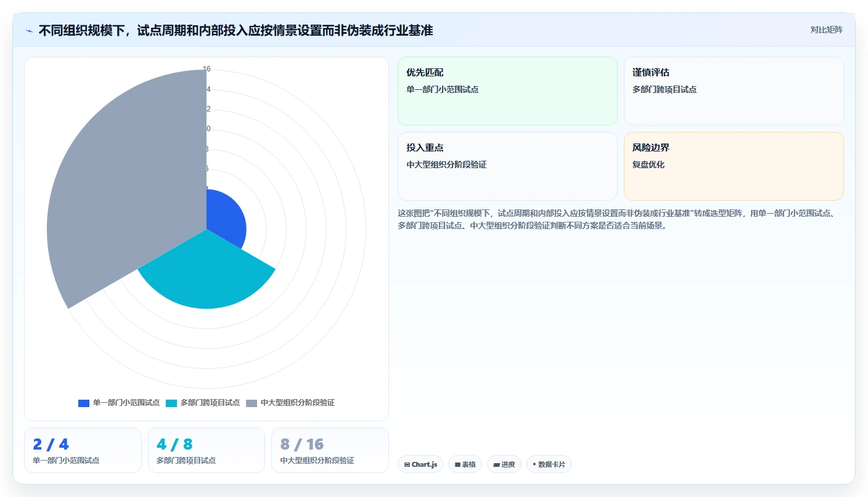Open the 优先匹配 card
The width and height of the screenshot is (868, 497).
pos(507,91)
